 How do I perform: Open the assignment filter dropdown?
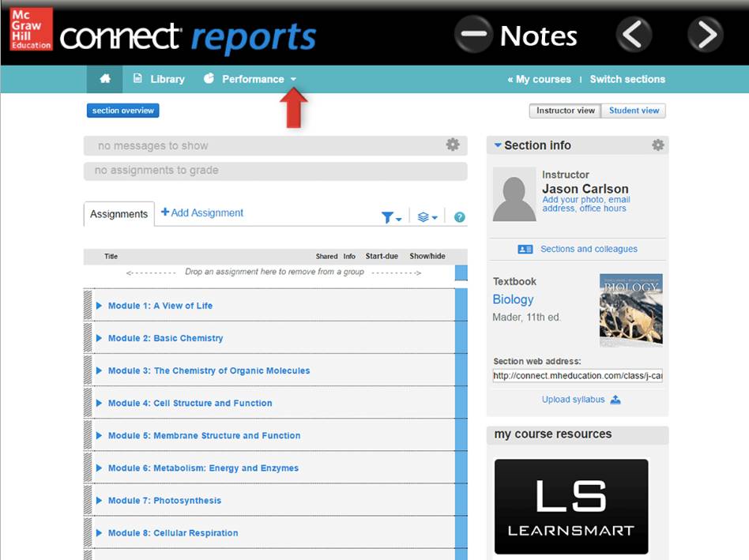(391, 217)
